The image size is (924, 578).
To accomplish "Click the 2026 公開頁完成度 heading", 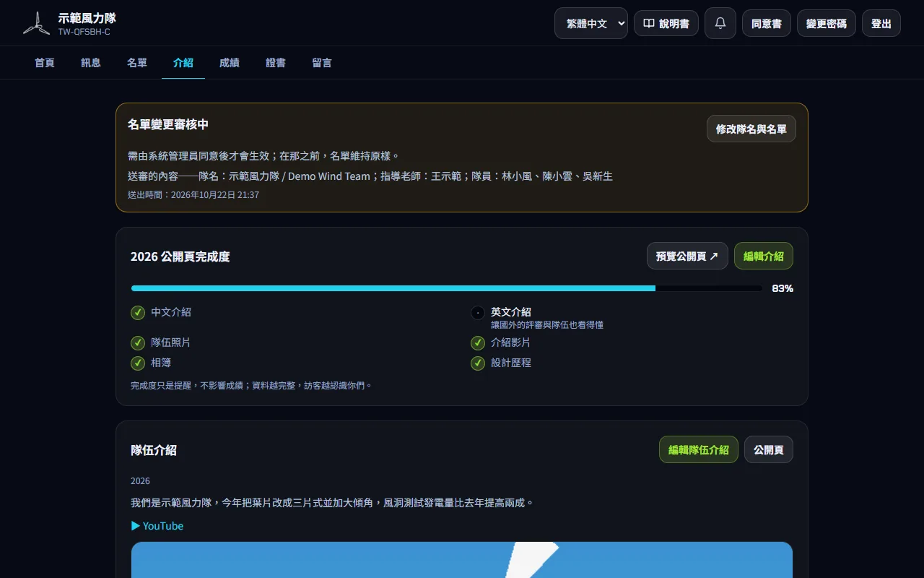I will tap(180, 256).
